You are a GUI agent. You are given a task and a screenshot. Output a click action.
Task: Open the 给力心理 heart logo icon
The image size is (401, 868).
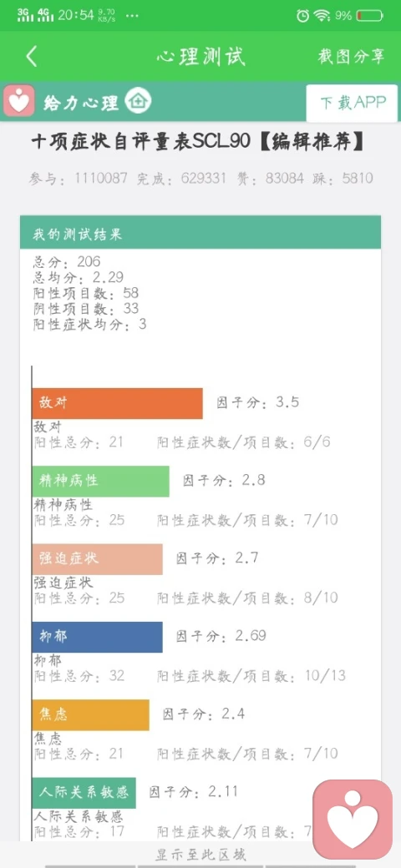pos(19,102)
